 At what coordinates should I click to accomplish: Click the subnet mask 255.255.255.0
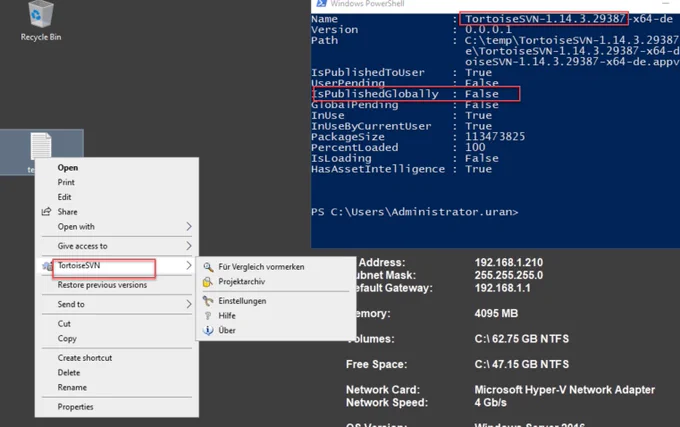pos(508,275)
